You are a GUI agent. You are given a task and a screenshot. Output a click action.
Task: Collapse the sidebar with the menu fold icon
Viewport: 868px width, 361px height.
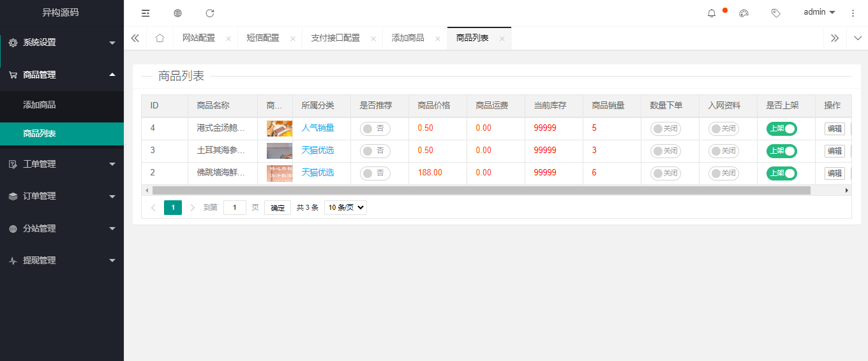(146, 13)
